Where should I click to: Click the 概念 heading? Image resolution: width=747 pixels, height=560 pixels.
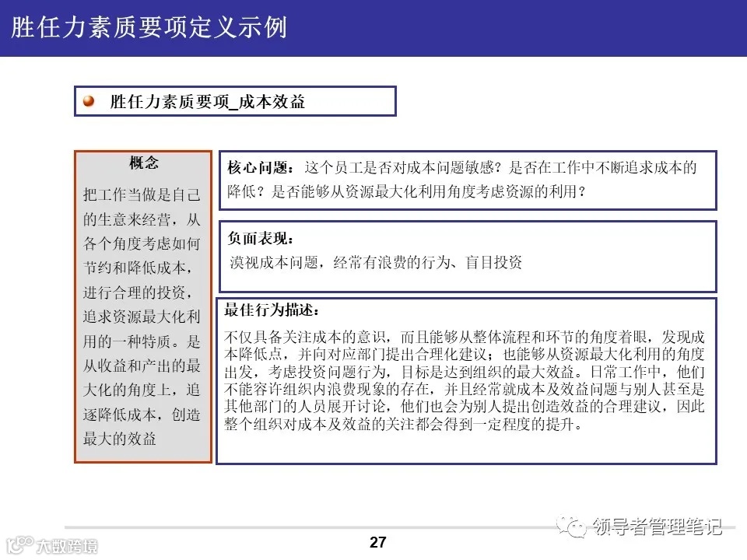pyautogui.click(x=142, y=163)
